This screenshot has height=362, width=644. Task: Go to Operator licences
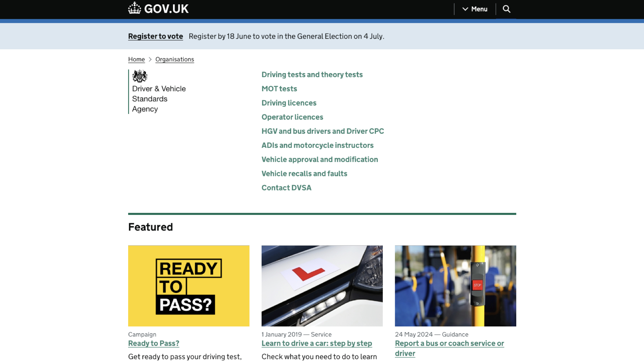(292, 117)
